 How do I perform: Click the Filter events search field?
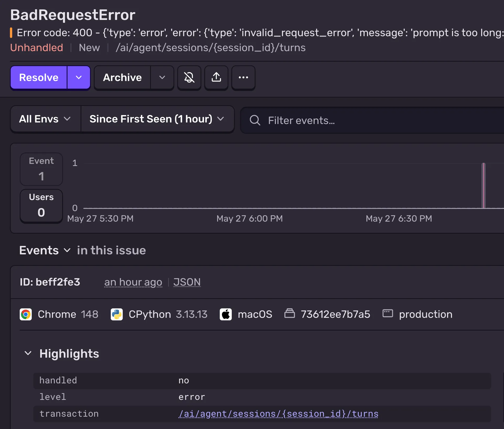click(372, 120)
